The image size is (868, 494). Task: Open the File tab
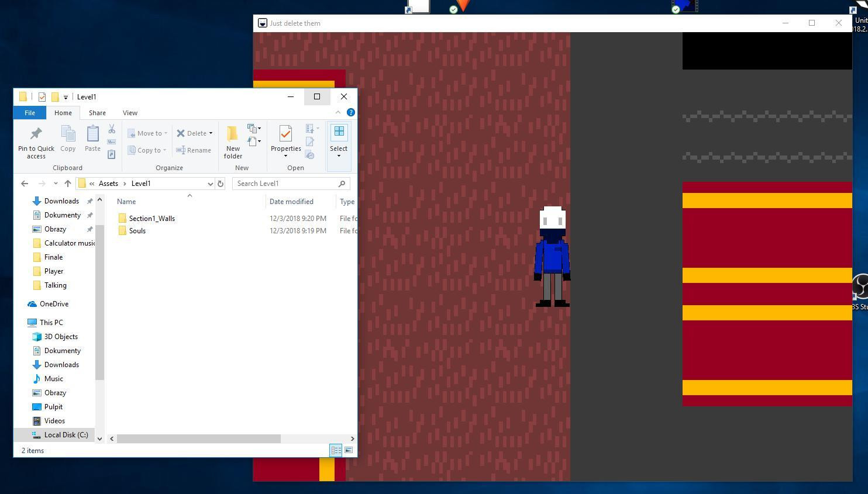[x=29, y=113]
